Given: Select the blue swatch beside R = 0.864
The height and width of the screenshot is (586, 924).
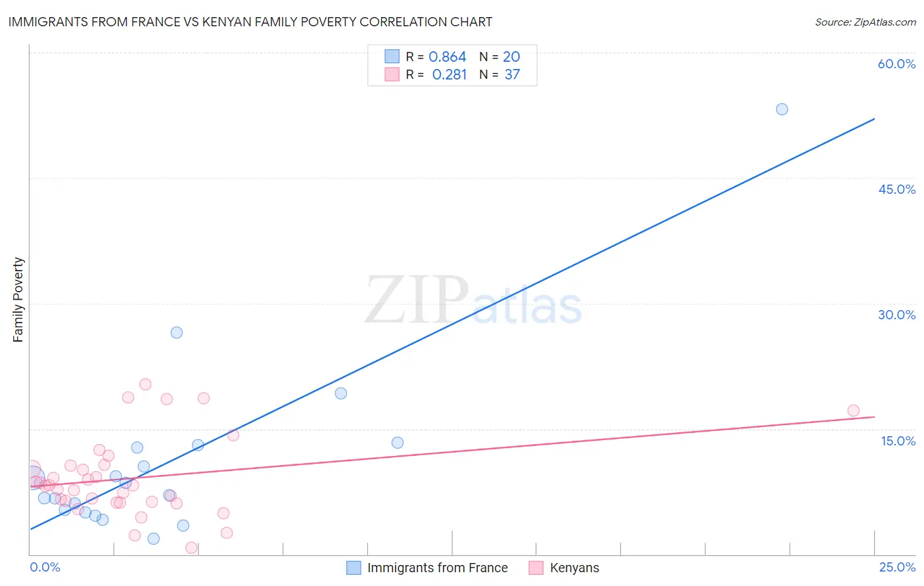Looking at the screenshot, I should point(392,56).
